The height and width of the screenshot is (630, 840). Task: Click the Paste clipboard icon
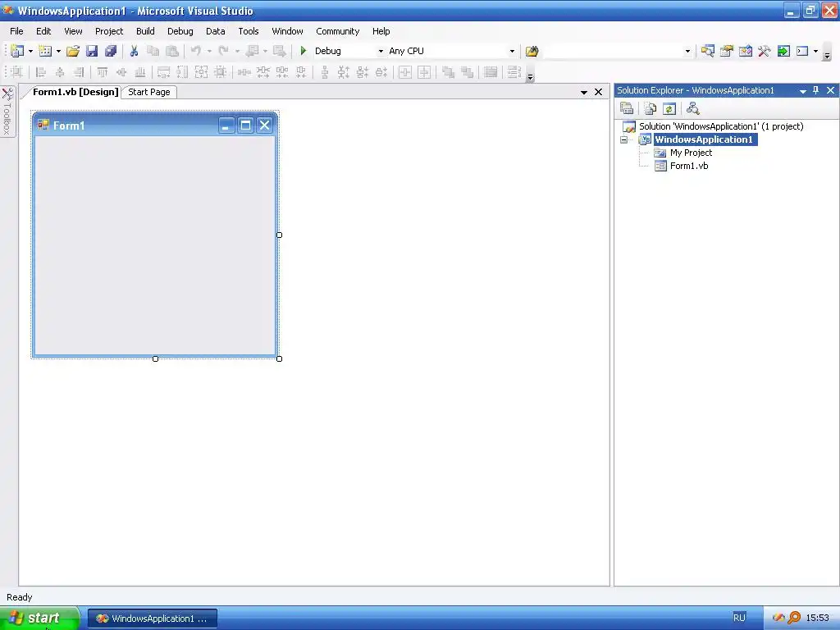pyautogui.click(x=172, y=51)
